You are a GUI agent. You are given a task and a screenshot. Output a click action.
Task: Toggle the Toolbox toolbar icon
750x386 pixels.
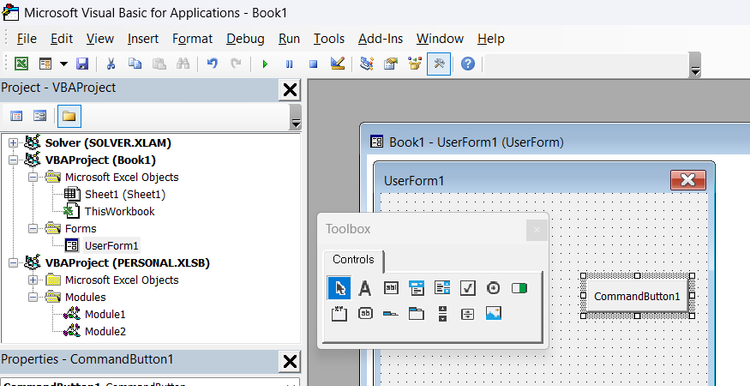coord(439,64)
